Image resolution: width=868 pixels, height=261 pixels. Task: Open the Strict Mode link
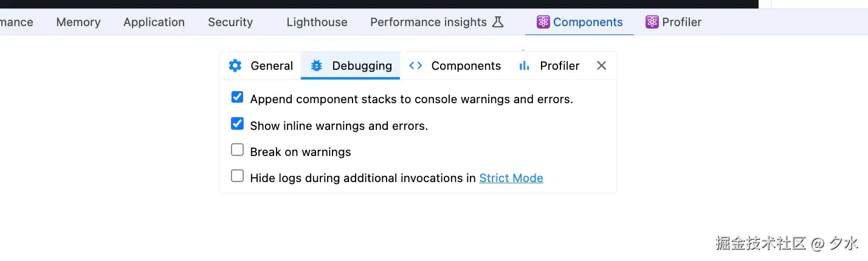(x=511, y=178)
